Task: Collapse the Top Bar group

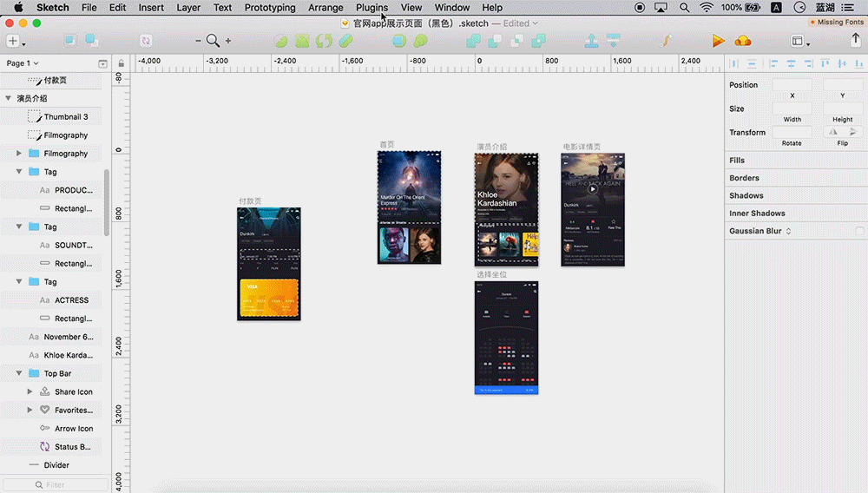Action: pyautogui.click(x=19, y=373)
